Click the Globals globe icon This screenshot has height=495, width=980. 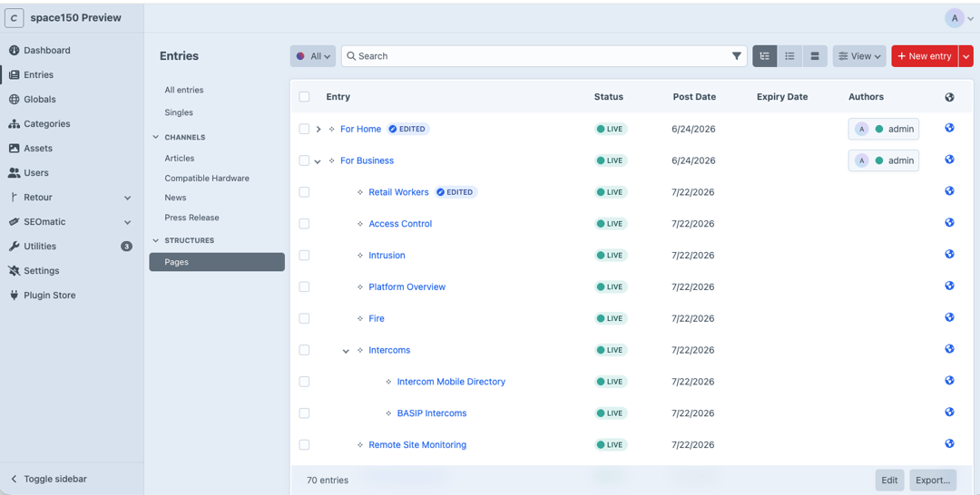coord(14,99)
